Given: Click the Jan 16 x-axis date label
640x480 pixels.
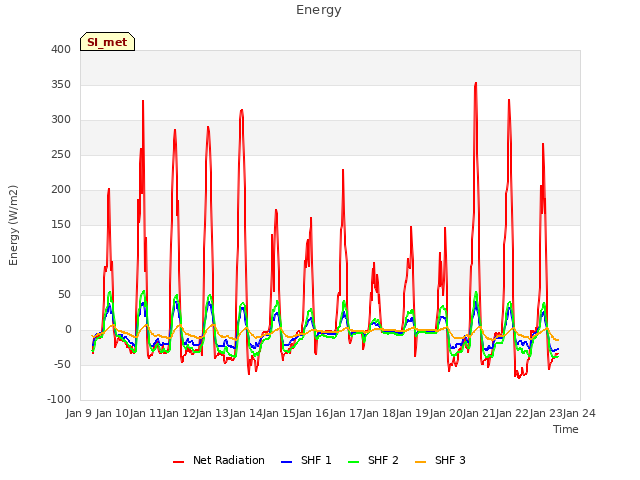Looking at the screenshot, I should (x=312, y=414).
